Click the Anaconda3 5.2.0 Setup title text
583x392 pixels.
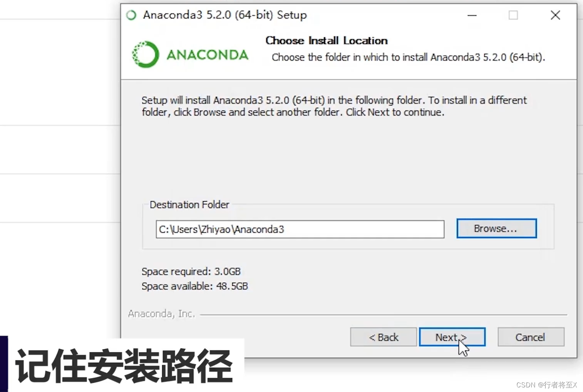[225, 15]
